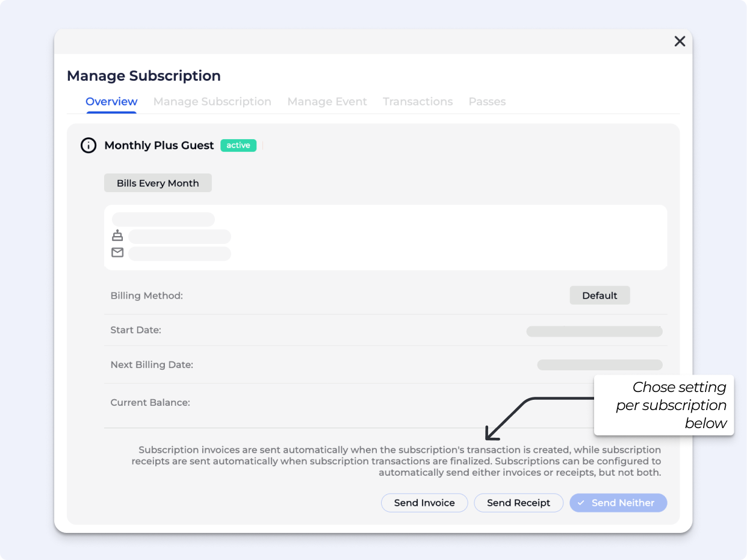Switch to the Overview tab
This screenshot has width=747, height=560.
[x=111, y=102]
